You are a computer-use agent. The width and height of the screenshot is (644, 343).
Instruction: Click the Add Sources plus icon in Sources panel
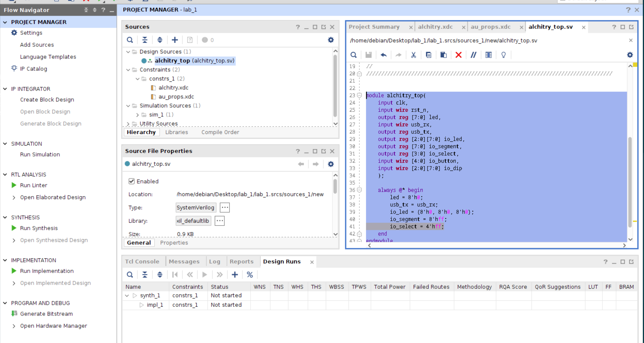(175, 40)
